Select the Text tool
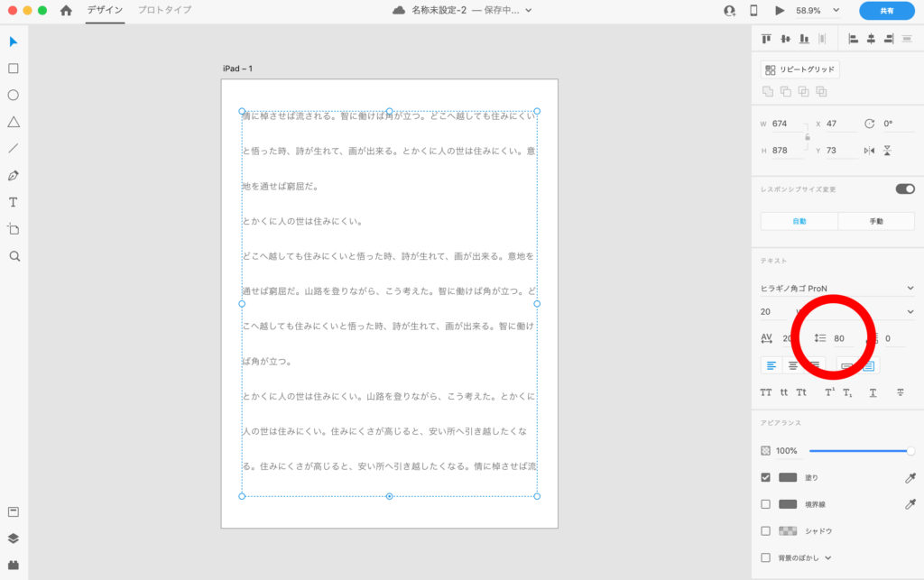The height and width of the screenshot is (580, 924). (14, 202)
